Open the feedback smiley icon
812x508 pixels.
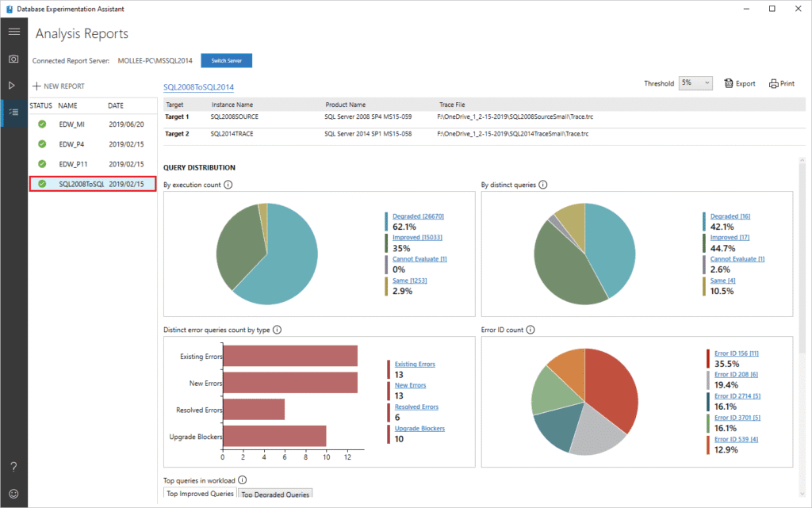pos(13,493)
